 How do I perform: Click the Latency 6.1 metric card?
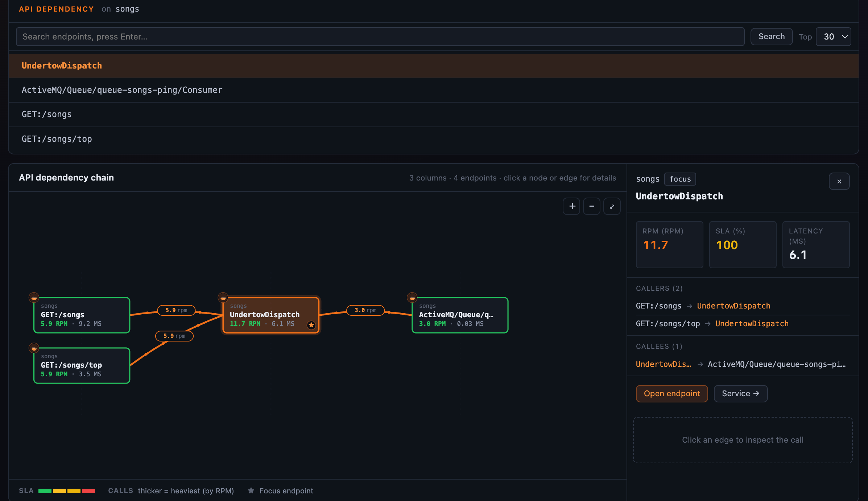pyautogui.click(x=816, y=245)
